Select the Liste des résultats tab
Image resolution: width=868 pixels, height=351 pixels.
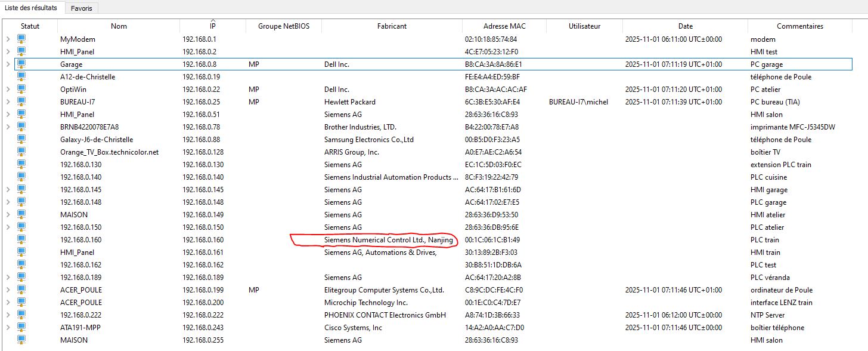coord(31,8)
